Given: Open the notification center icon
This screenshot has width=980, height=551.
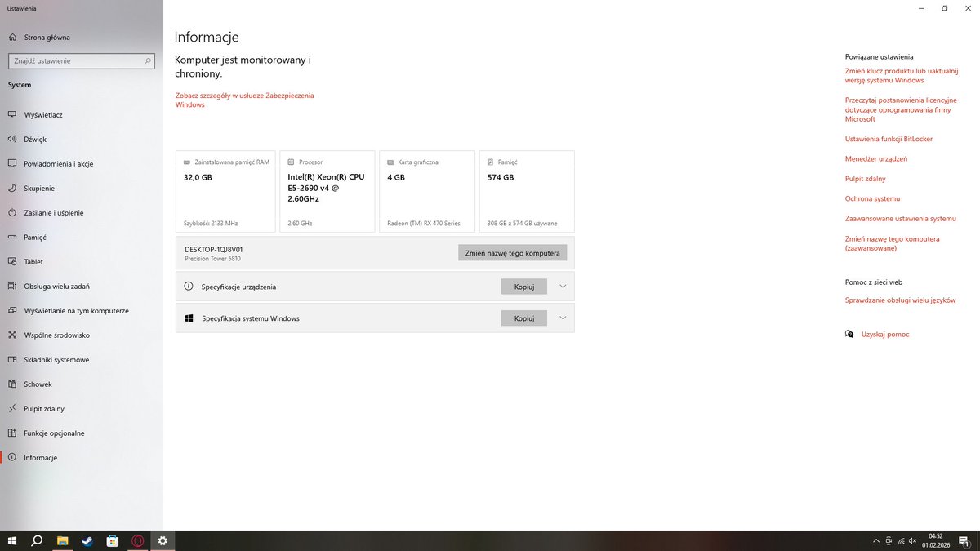Looking at the screenshot, I should point(965,541).
